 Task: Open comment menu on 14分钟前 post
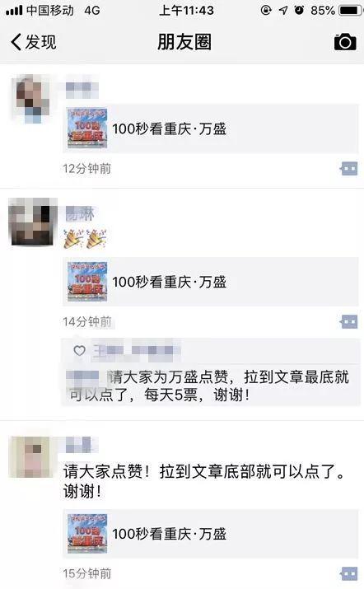tap(348, 322)
